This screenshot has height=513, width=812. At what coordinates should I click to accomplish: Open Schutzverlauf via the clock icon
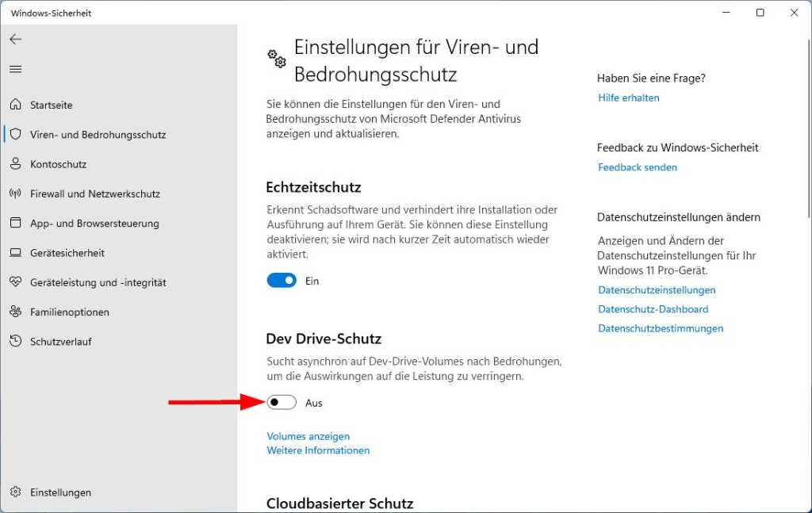coord(17,341)
